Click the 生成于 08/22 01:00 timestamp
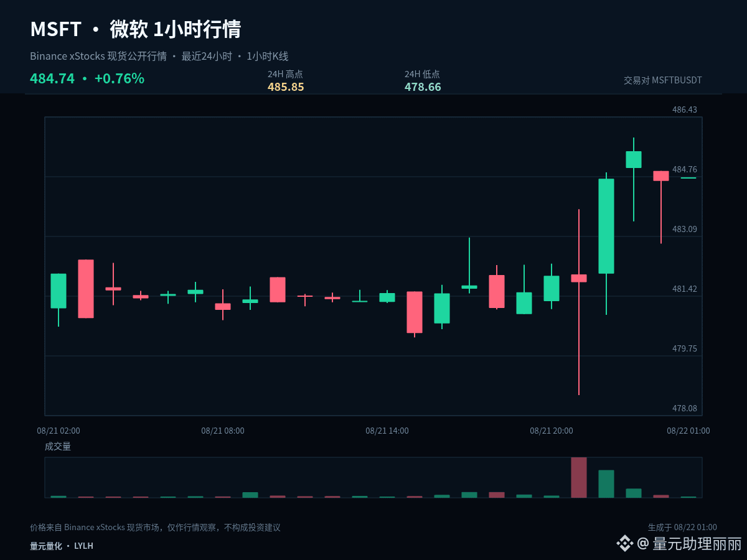The height and width of the screenshot is (560, 747). coord(682,528)
